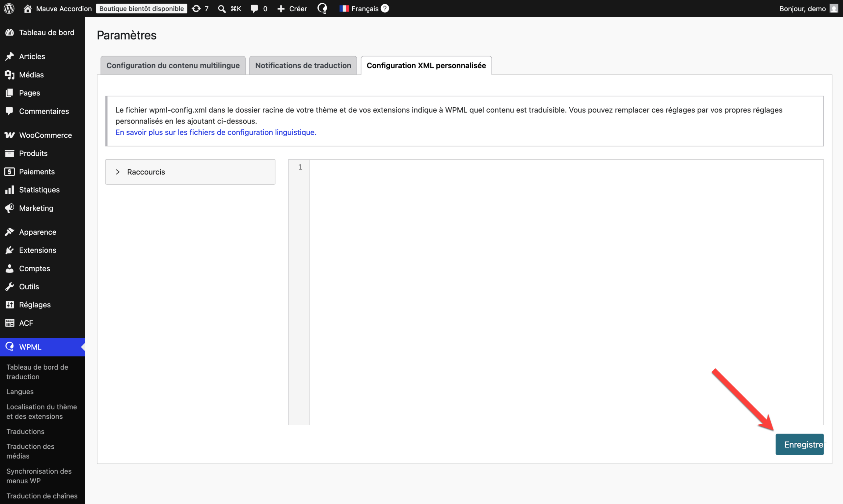Image resolution: width=843 pixels, height=504 pixels.
Task: Click the WPML logo icon in admin bar
Action: 322,9
